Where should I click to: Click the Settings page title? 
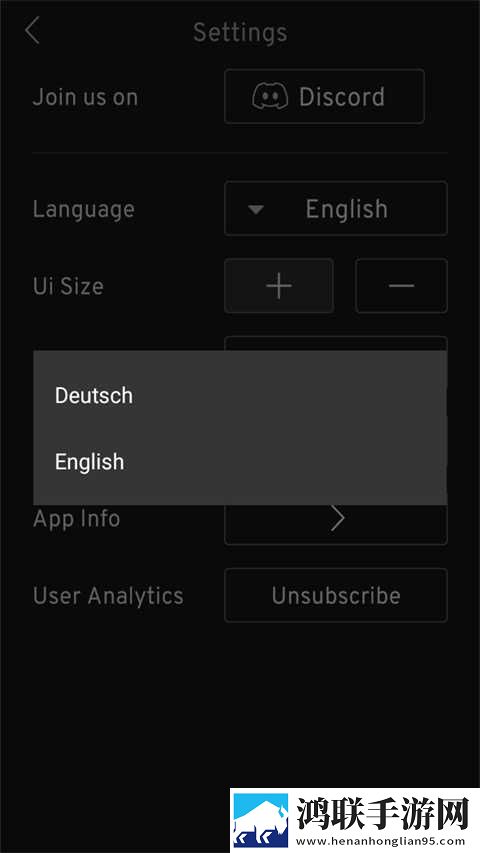tap(240, 33)
